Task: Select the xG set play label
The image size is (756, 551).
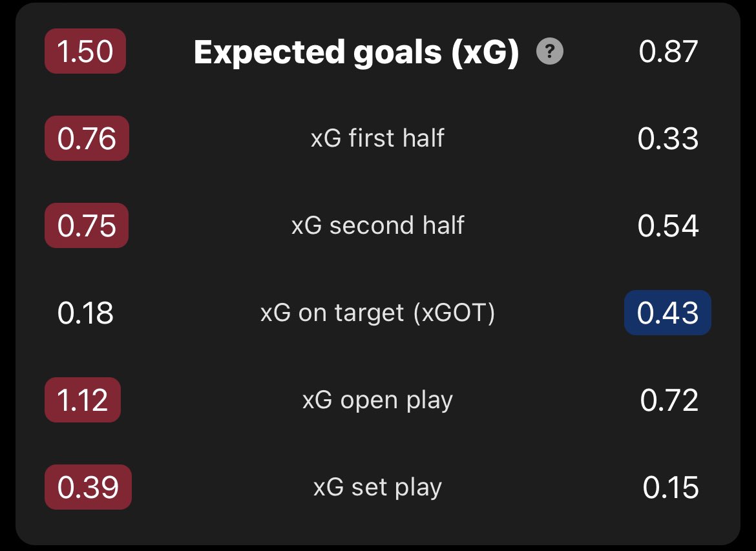Action: click(x=377, y=488)
